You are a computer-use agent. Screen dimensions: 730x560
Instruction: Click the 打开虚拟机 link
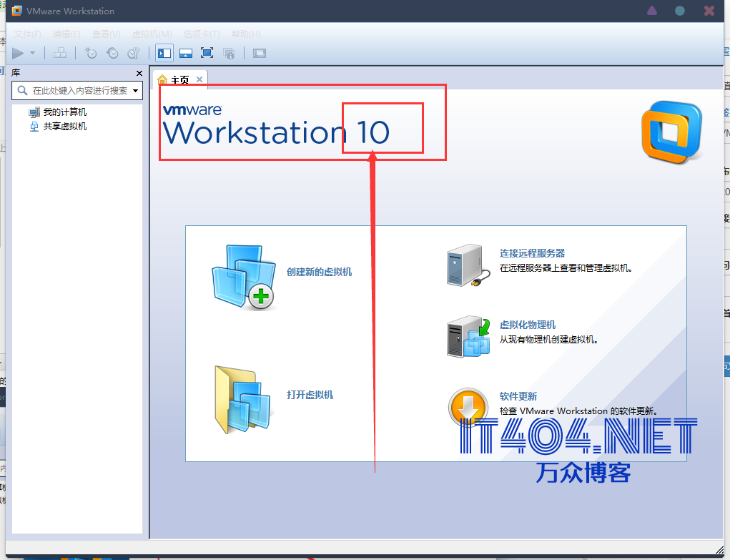pyautogui.click(x=310, y=395)
